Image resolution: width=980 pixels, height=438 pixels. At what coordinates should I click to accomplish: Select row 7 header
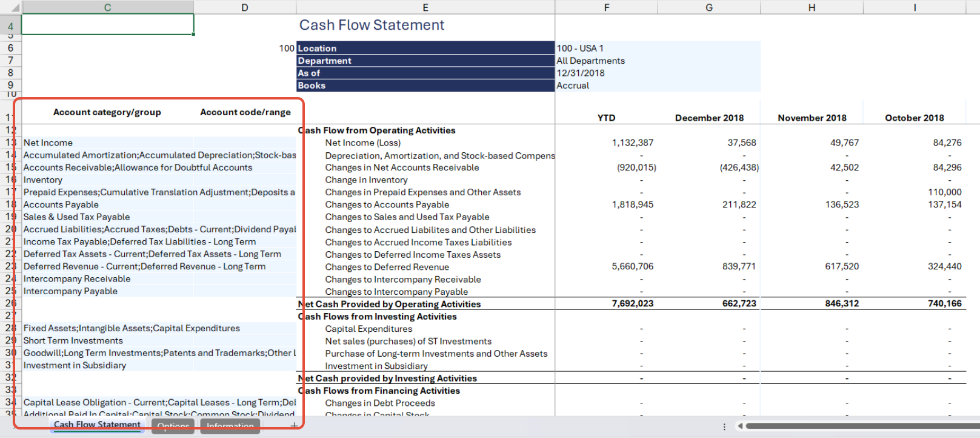point(10,60)
